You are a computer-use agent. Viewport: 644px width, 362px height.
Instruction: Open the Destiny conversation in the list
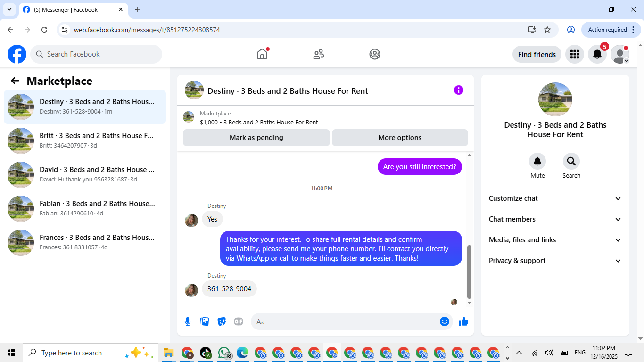coord(85,107)
